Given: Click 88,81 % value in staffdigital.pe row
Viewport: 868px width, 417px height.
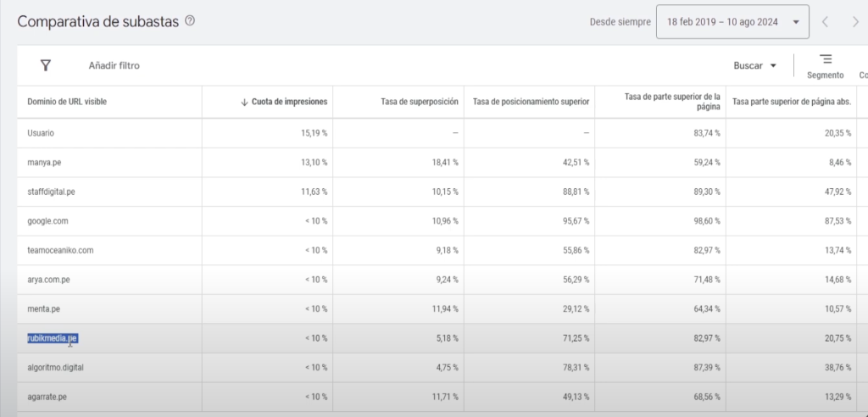Looking at the screenshot, I should (x=576, y=192).
